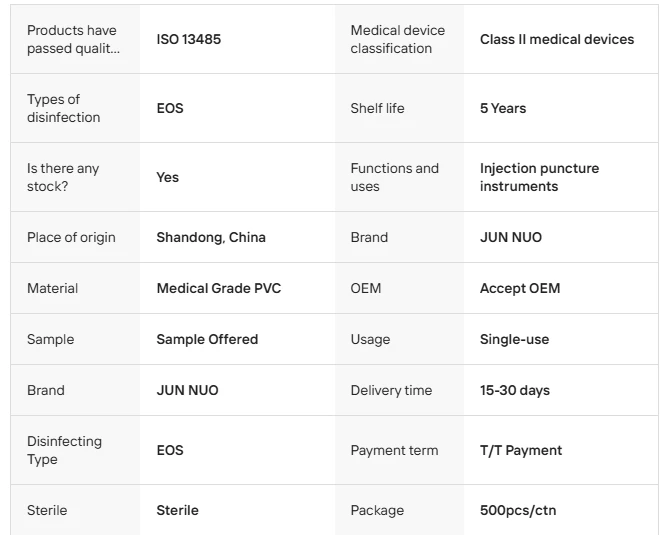The height and width of the screenshot is (535, 663).
Task: Click the 'Types of disinfection' label
Action: pos(63,108)
